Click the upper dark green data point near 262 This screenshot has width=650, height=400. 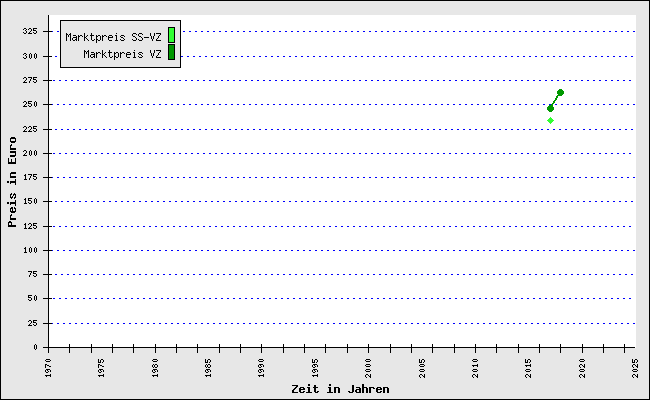pos(560,92)
